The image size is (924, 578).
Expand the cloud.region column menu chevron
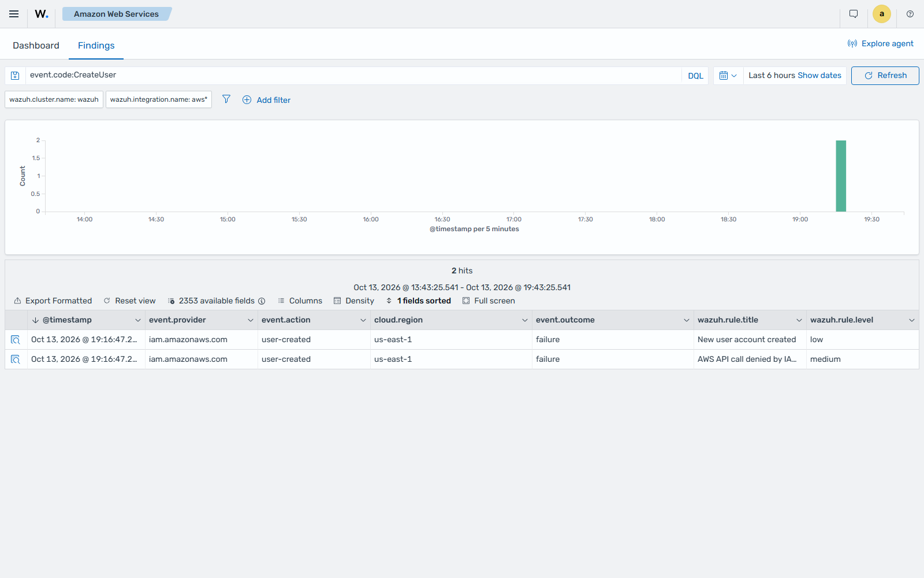click(525, 320)
